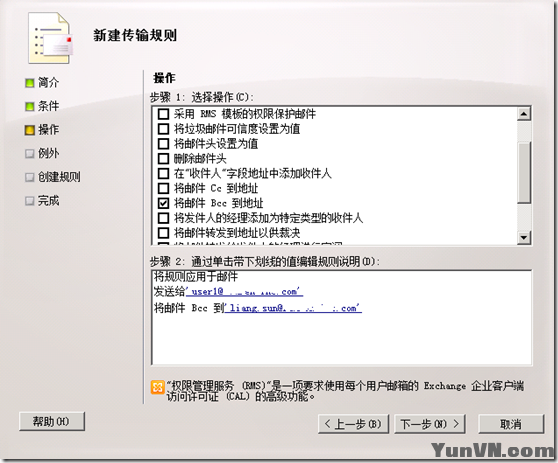Click the actions list scroll up arrow
This screenshot has height=463, width=558.
(x=524, y=114)
